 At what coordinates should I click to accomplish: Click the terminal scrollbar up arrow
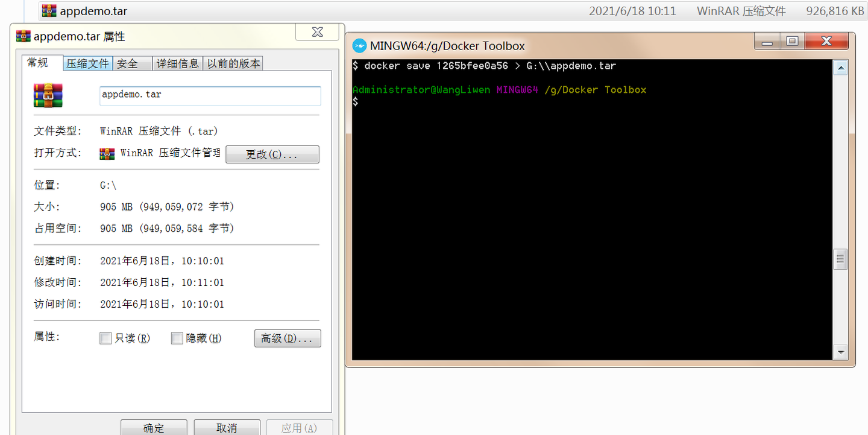(x=841, y=68)
